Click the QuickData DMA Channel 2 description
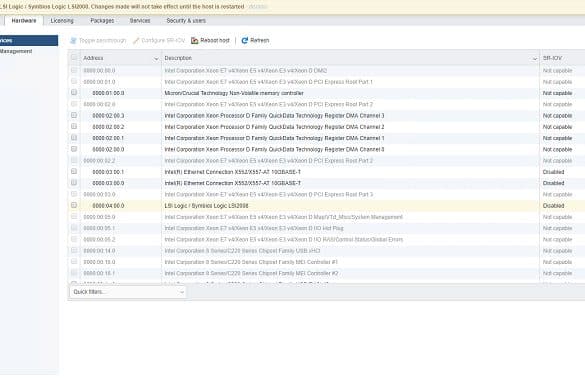585x382 pixels. coord(274,127)
